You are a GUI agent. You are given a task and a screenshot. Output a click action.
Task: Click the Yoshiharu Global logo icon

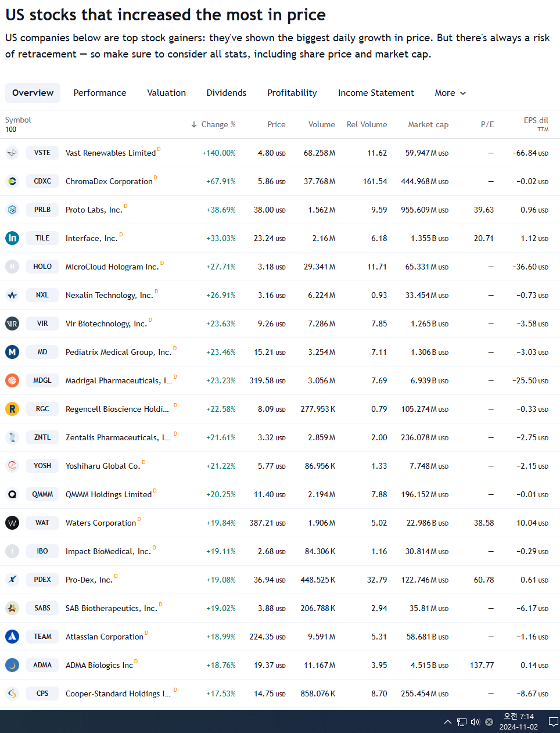(12, 466)
